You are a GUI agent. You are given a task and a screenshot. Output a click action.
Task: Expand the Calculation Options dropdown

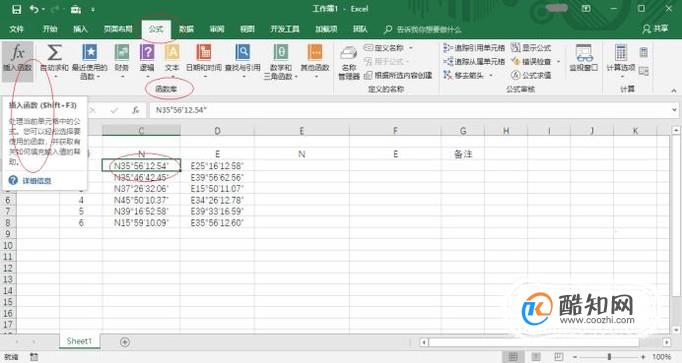tap(621, 61)
